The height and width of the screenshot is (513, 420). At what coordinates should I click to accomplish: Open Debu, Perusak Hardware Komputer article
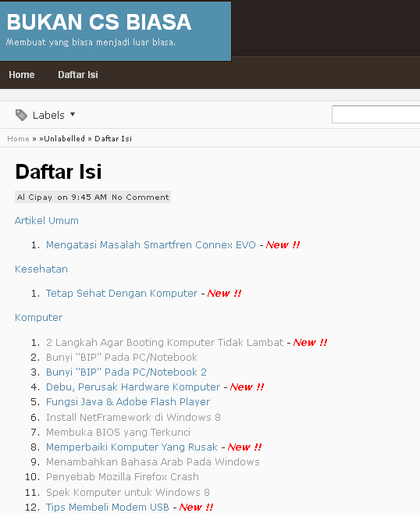click(133, 387)
